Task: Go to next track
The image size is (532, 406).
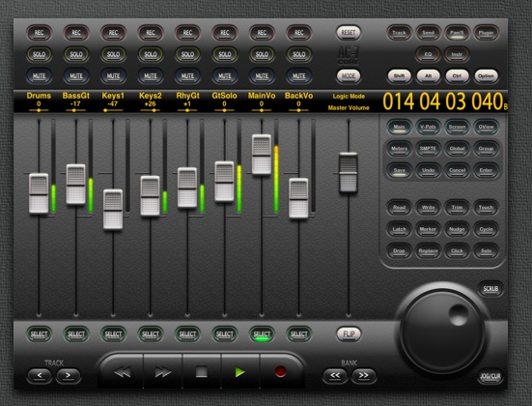Action: click(x=69, y=375)
